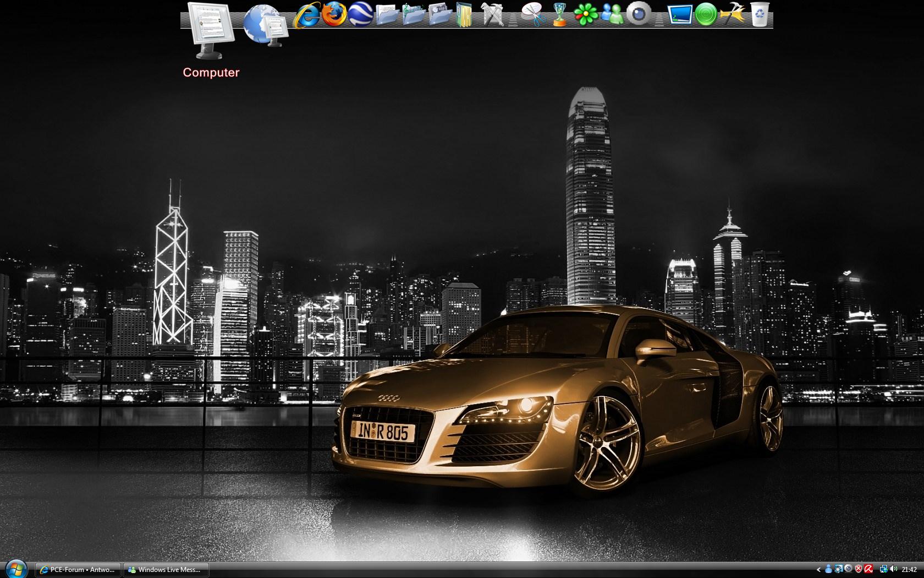This screenshot has height=578, width=924.
Task: Launch Internet Explorer from the dock
Action: (307, 15)
